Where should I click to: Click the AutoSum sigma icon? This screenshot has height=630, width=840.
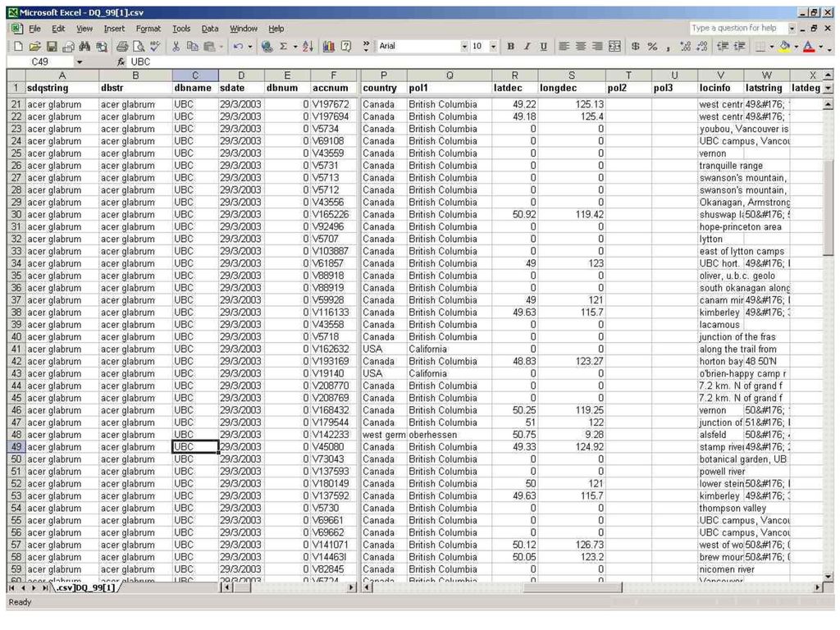pyautogui.click(x=284, y=47)
